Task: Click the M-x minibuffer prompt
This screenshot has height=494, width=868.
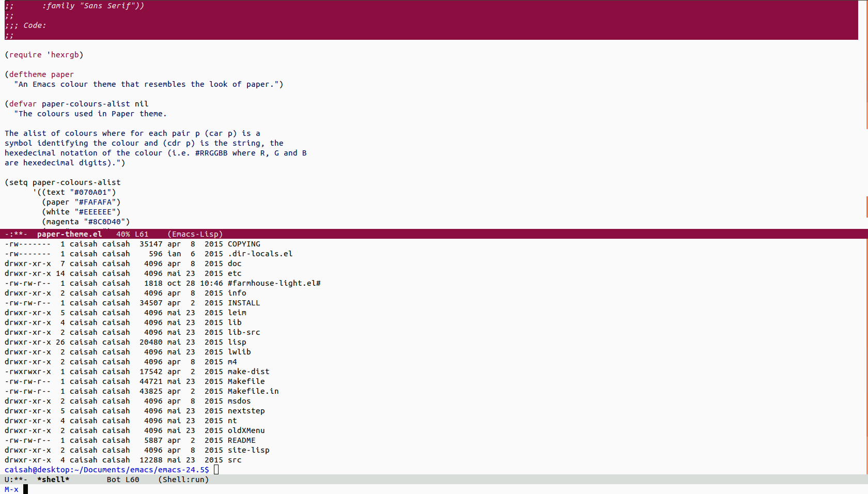Action: [11, 489]
